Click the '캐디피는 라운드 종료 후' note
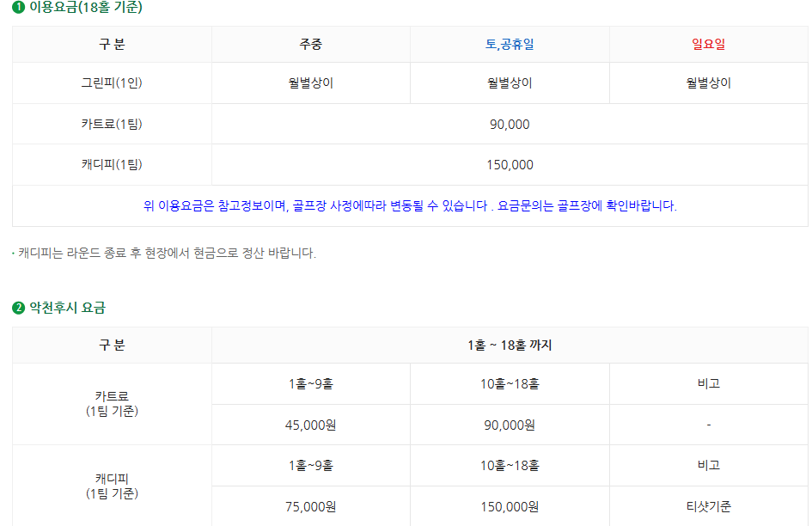This screenshot has width=812, height=526. coord(167,253)
